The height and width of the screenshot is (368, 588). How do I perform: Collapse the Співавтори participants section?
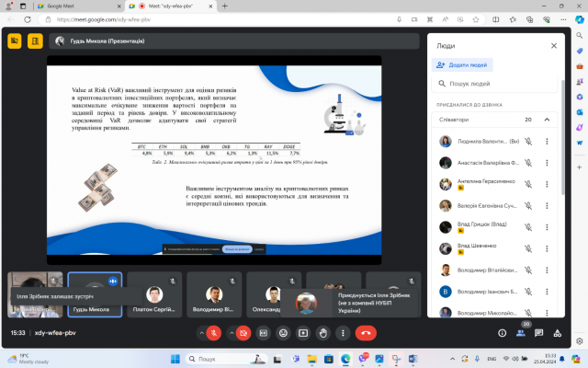coord(547,120)
